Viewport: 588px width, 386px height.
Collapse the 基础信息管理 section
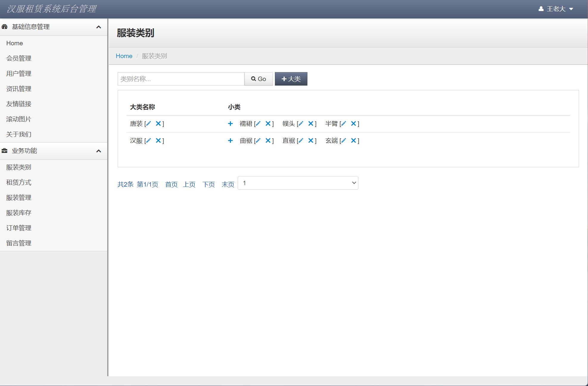(x=99, y=27)
